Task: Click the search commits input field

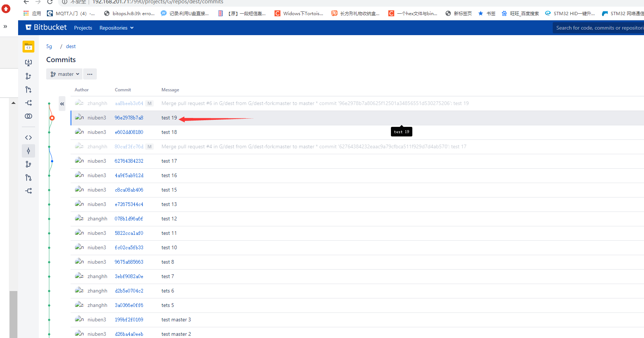Action: [x=598, y=28]
